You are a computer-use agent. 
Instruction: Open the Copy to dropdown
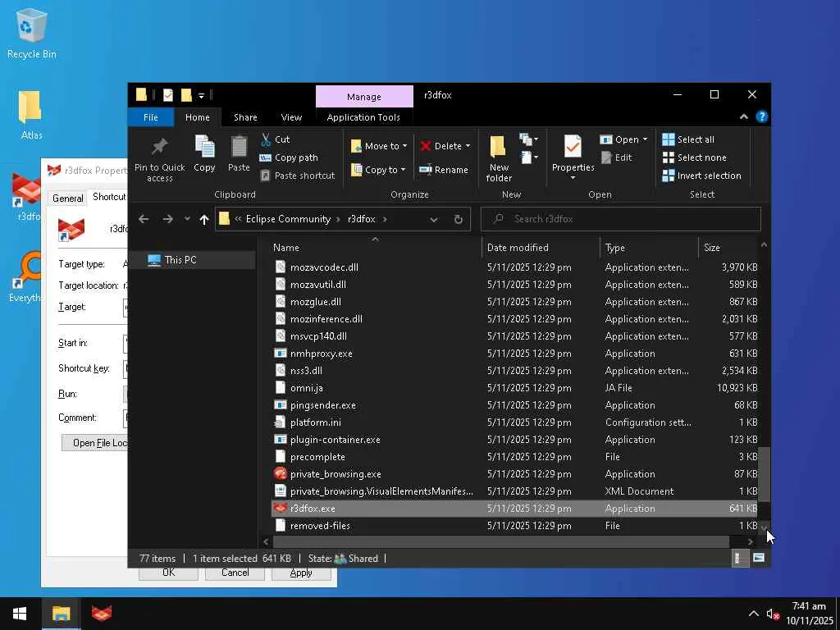click(378, 170)
